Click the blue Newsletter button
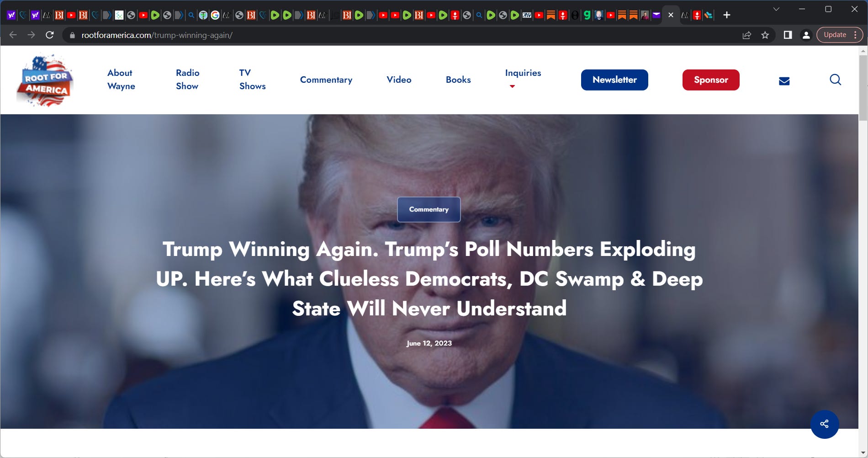 tap(614, 80)
